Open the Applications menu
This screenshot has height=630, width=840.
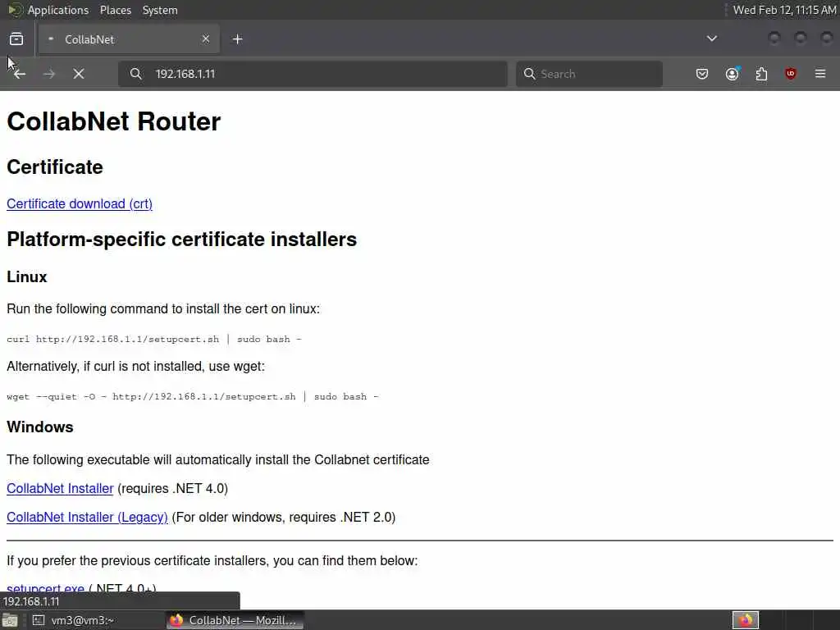(58, 10)
